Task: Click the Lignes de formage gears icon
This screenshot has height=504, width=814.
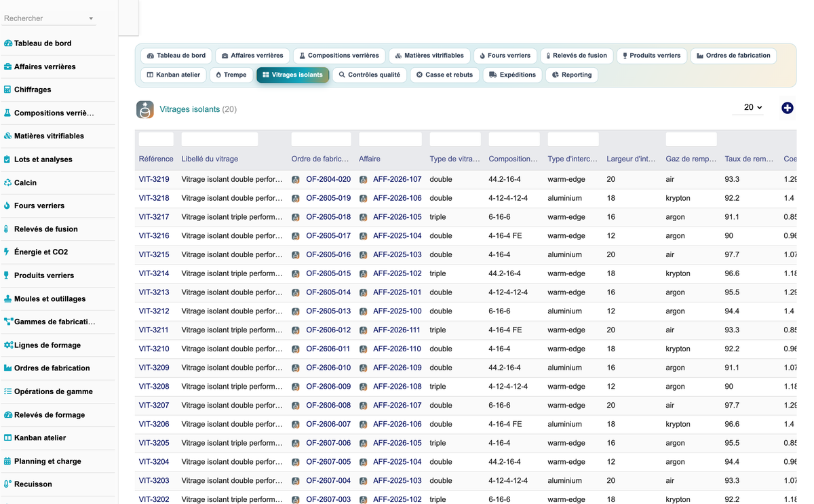Action: coord(8,345)
